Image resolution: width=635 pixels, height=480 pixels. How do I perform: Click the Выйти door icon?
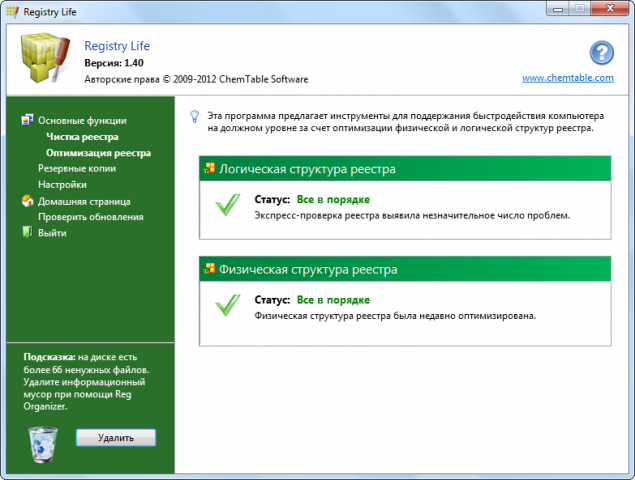click(27, 233)
